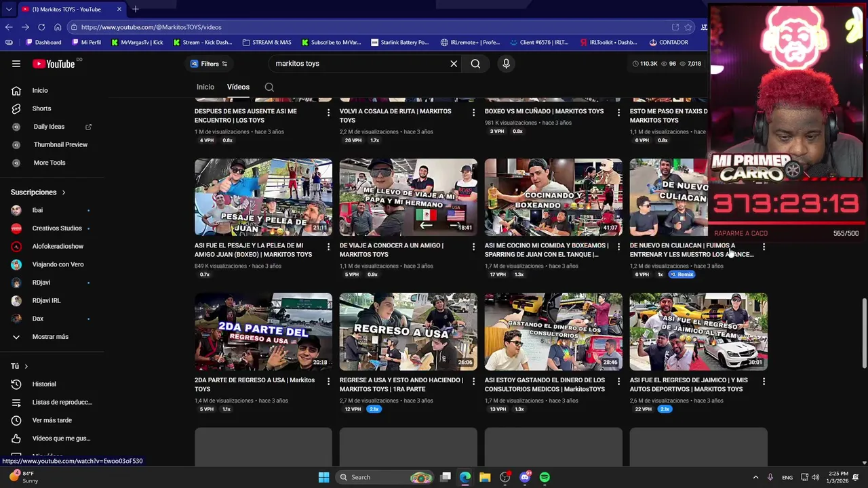868x488 pixels.
Task: Open STREAM & MAS bookmark folder
Action: pyautogui.click(x=267, y=42)
